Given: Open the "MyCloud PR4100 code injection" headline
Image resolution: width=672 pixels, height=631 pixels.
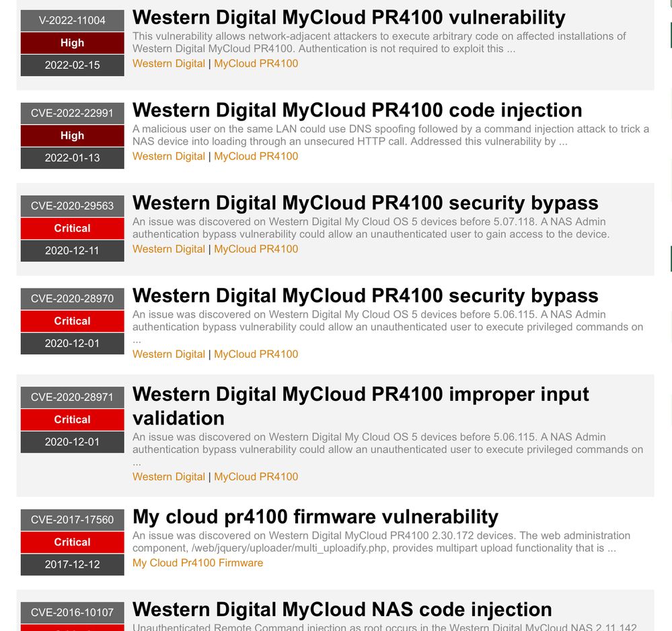Looking at the screenshot, I should [357, 110].
